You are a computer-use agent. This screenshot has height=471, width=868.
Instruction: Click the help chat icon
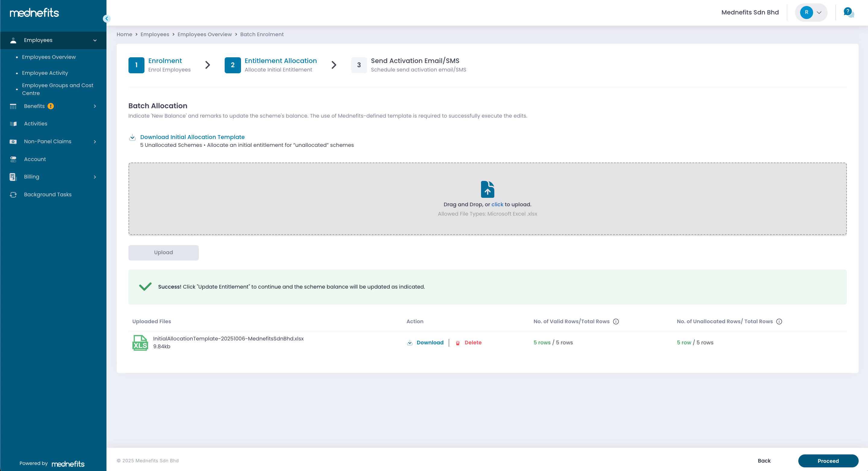(848, 12)
